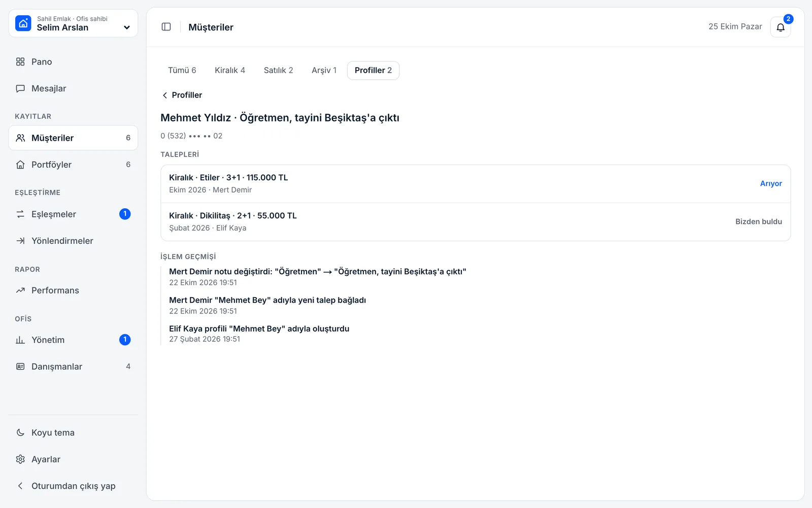Go to Portföyler house icon
Screen dimensions: 812x508
[x=20, y=165]
